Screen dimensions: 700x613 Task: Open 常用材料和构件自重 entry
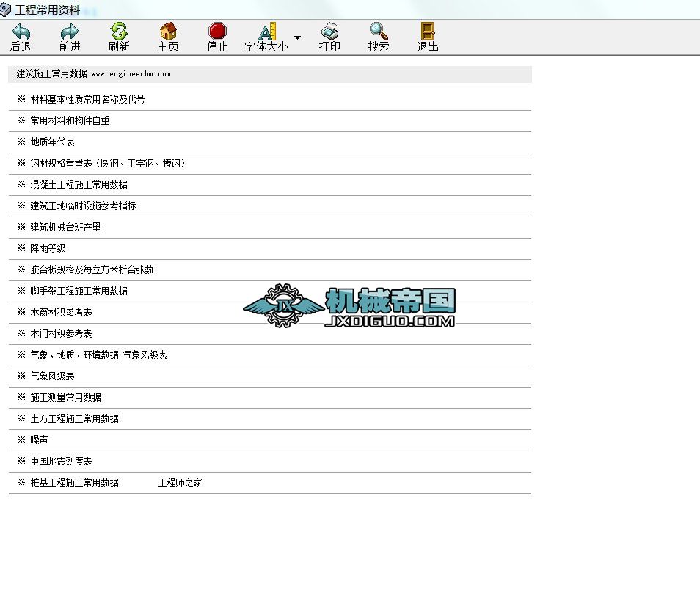coord(70,120)
